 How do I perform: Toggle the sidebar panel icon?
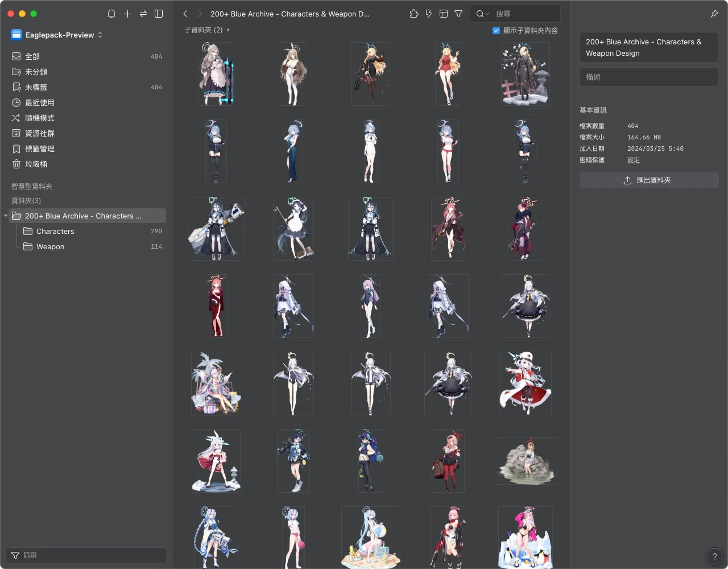coord(159,14)
